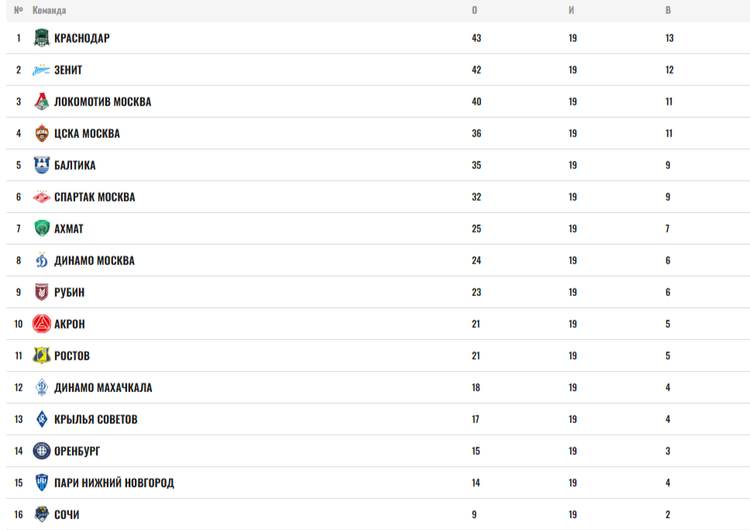Sort table by the В wins column header
Screen dimensions: 750x530
click(668, 11)
